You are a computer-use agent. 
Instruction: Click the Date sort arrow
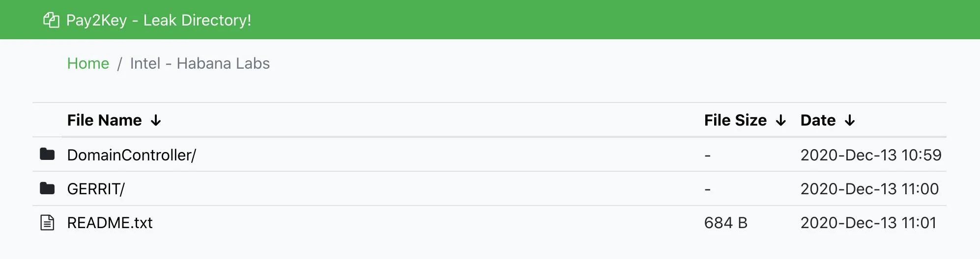pos(850,121)
